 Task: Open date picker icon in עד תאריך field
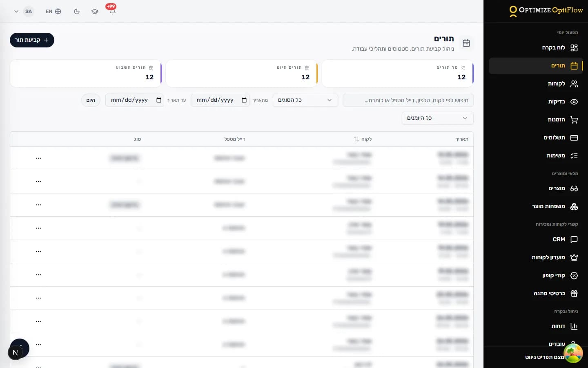159,100
